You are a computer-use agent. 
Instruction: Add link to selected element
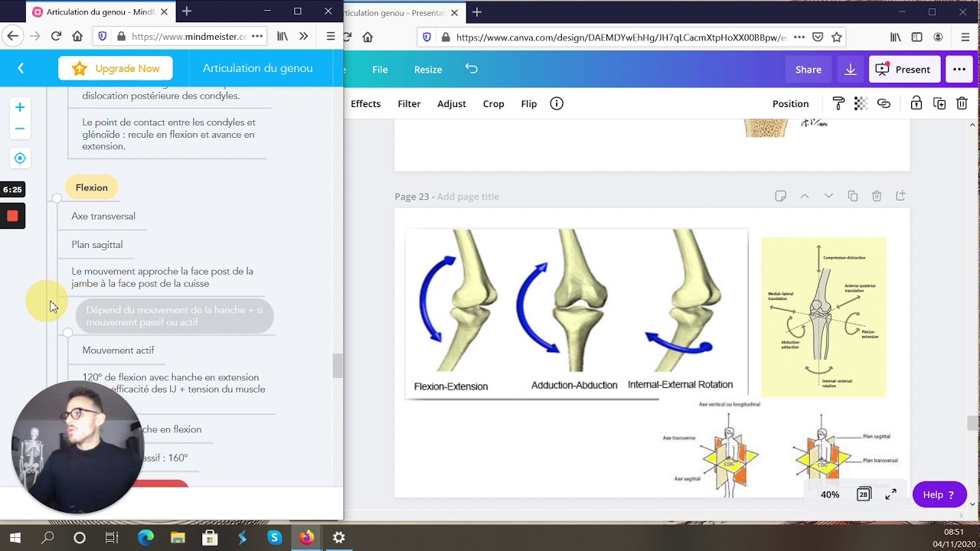[884, 103]
